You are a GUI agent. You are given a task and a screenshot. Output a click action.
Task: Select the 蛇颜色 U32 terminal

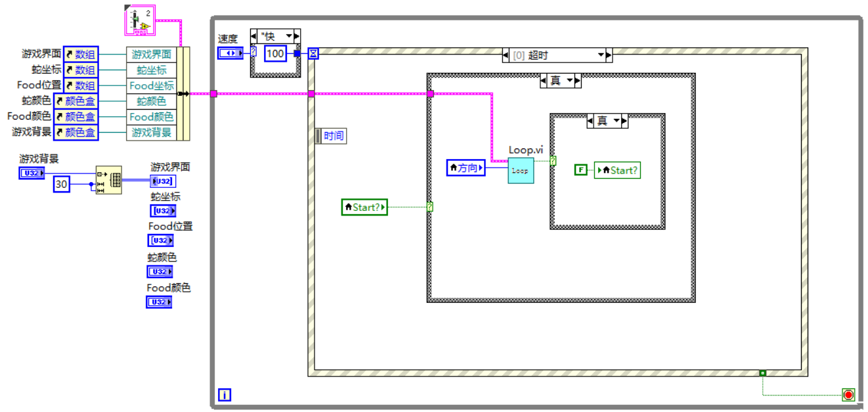tap(160, 271)
